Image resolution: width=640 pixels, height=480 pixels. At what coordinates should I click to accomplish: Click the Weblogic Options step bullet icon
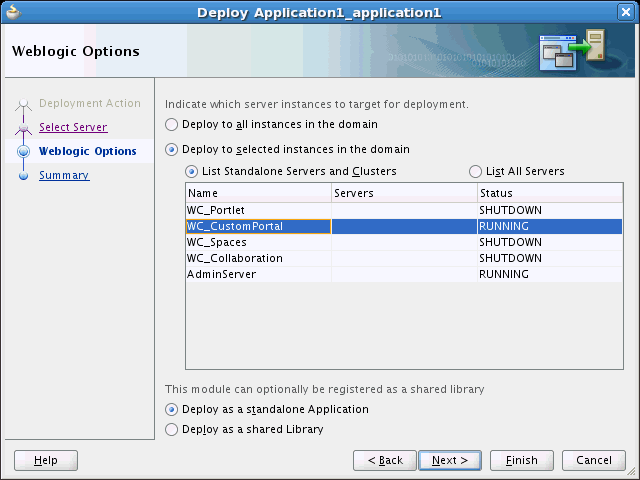23,151
